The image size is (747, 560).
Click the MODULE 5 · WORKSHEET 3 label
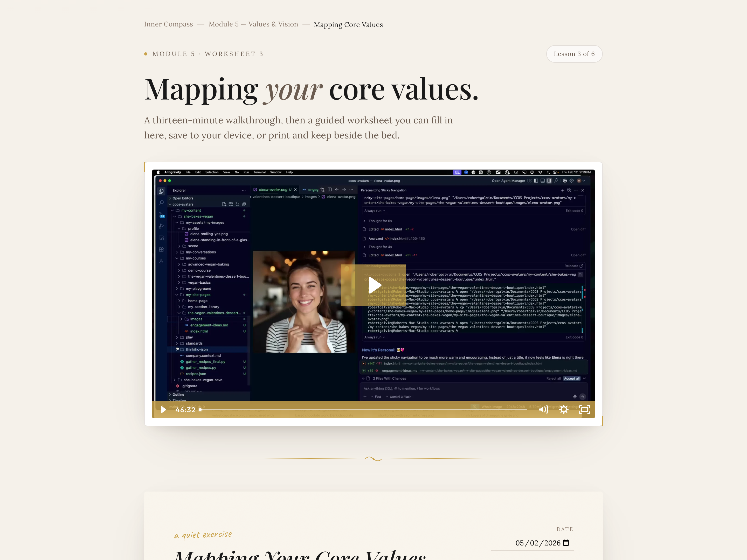click(208, 54)
